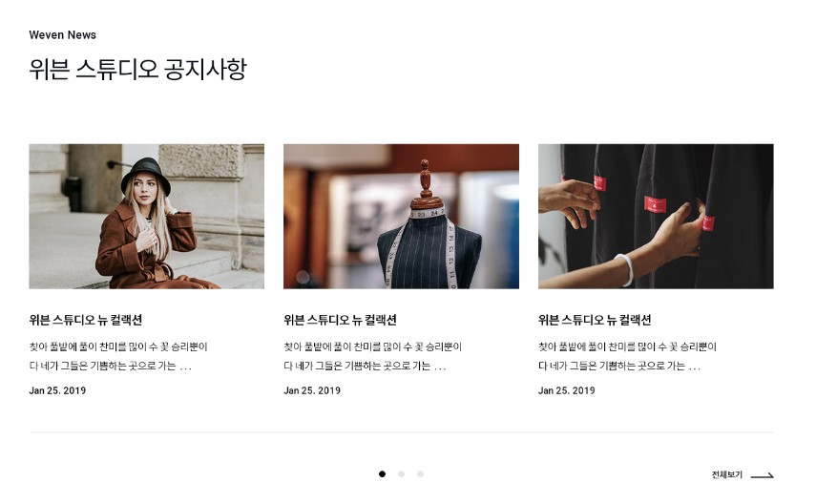Switch to the third carousel dot

[x=421, y=473]
